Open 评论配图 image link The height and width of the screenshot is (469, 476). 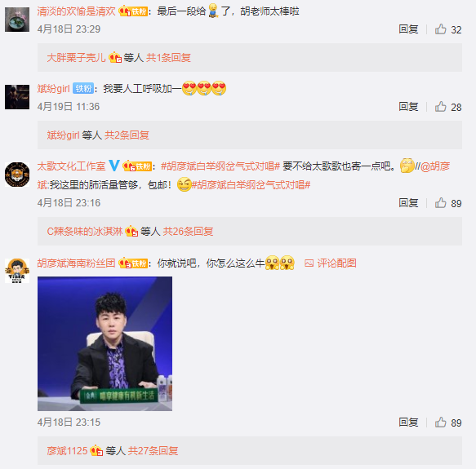(x=331, y=263)
